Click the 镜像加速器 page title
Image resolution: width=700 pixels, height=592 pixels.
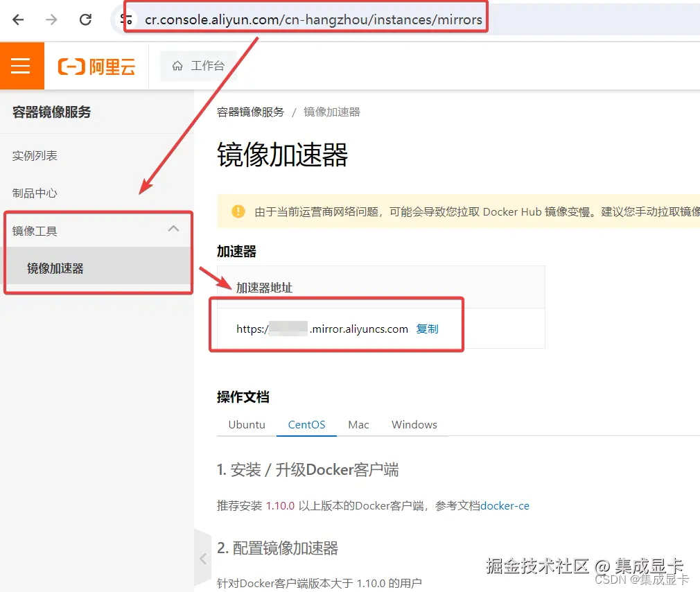tap(283, 155)
